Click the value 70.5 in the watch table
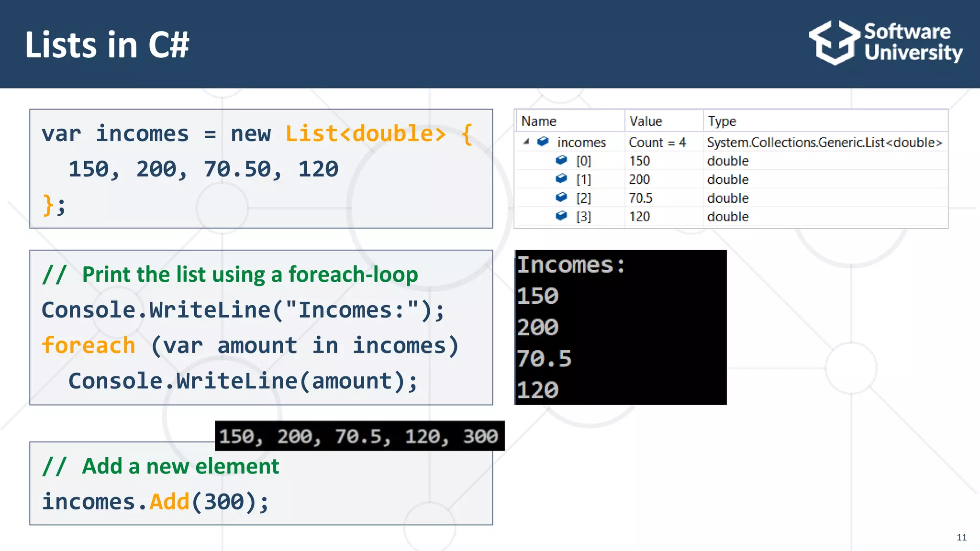The width and height of the screenshot is (980, 551). click(641, 198)
